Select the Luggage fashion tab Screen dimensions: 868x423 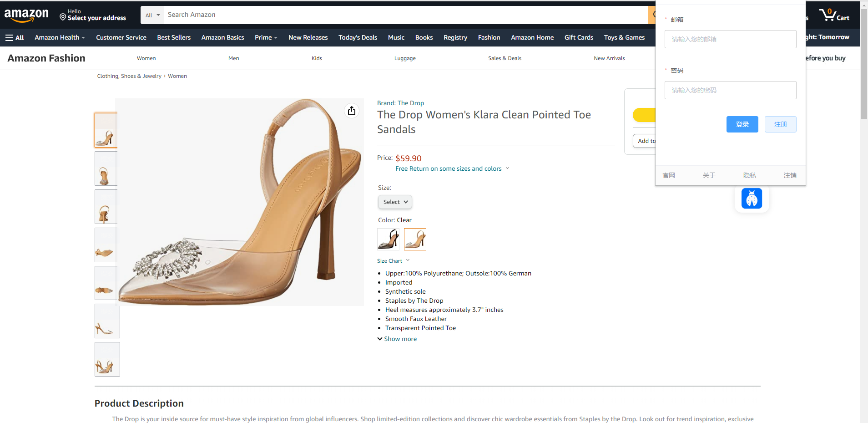[x=405, y=58]
